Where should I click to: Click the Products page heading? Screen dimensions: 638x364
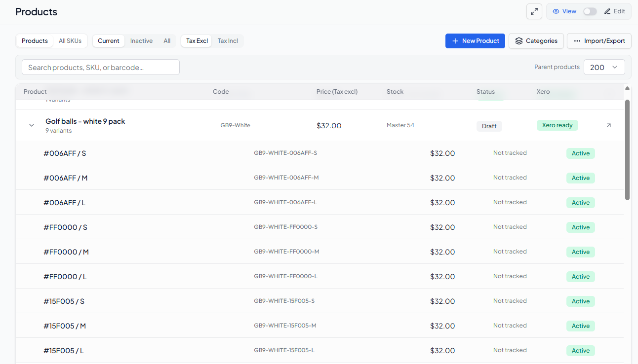37,12
